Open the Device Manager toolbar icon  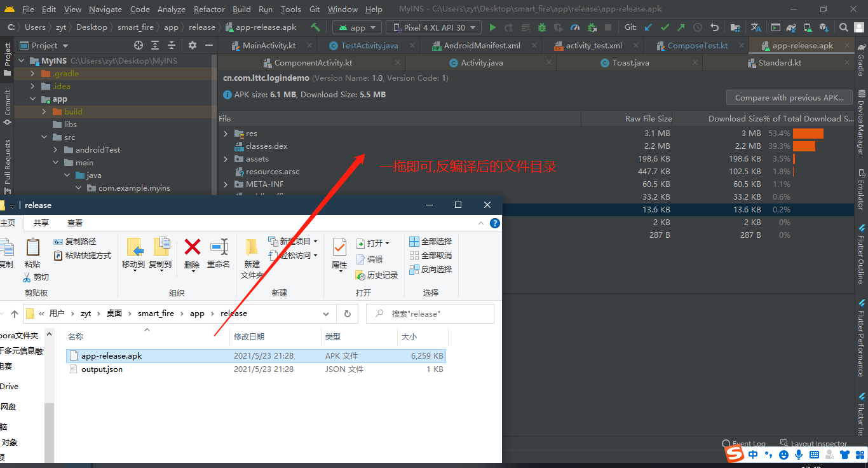pos(808,27)
